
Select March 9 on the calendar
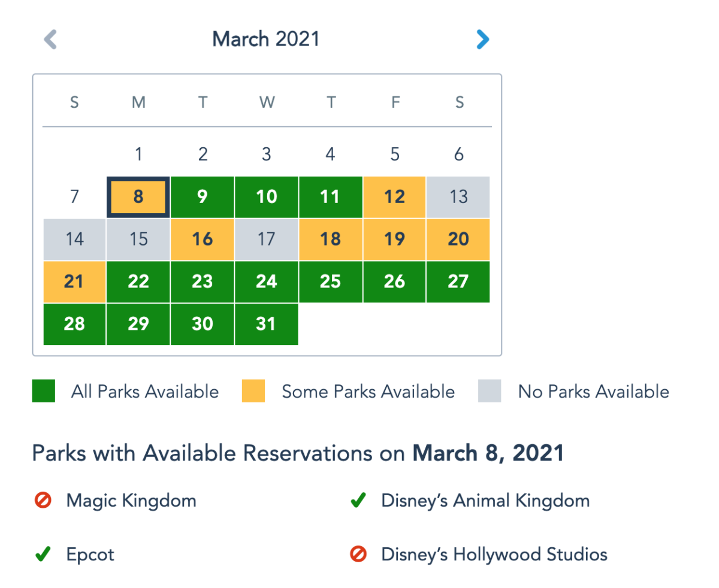(x=203, y=197)
